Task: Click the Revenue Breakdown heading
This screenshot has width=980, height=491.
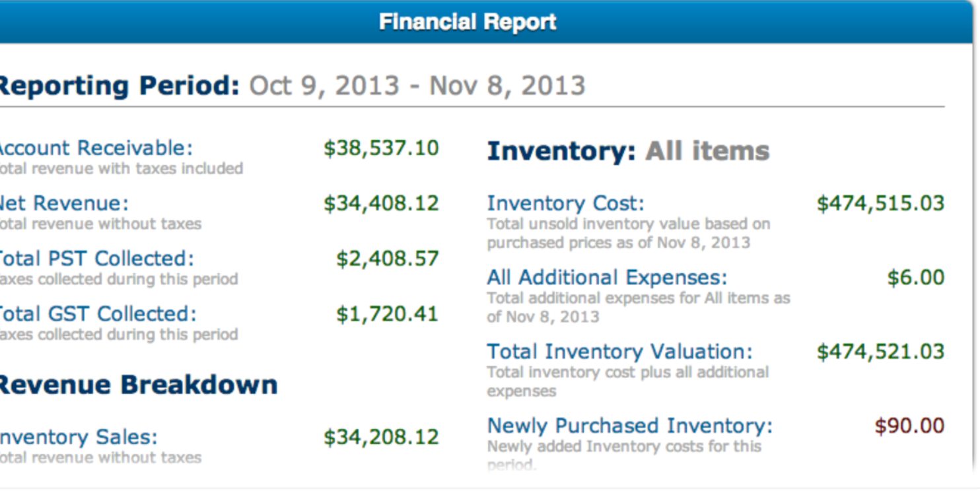Action: (137, 385)
